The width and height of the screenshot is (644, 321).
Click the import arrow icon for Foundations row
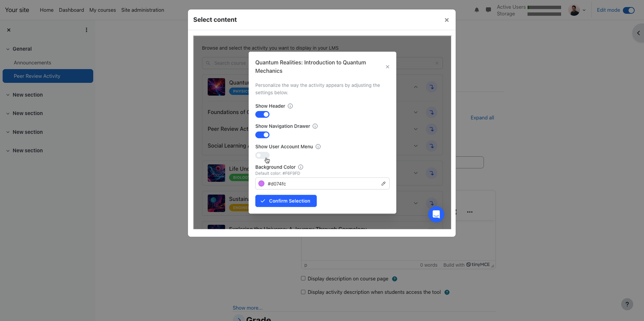point(431,112)
